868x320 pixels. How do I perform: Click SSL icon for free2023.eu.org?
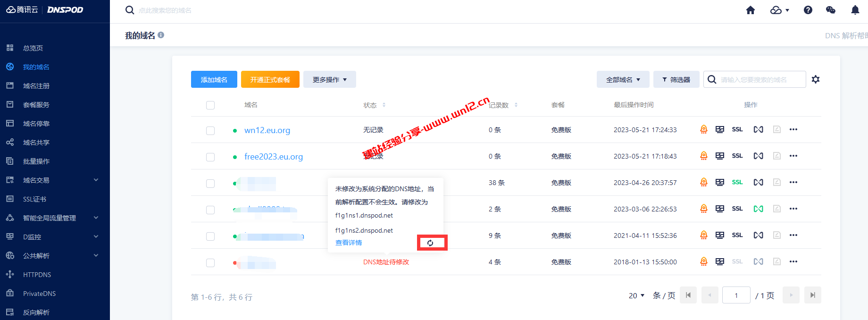tap(737, 156)
